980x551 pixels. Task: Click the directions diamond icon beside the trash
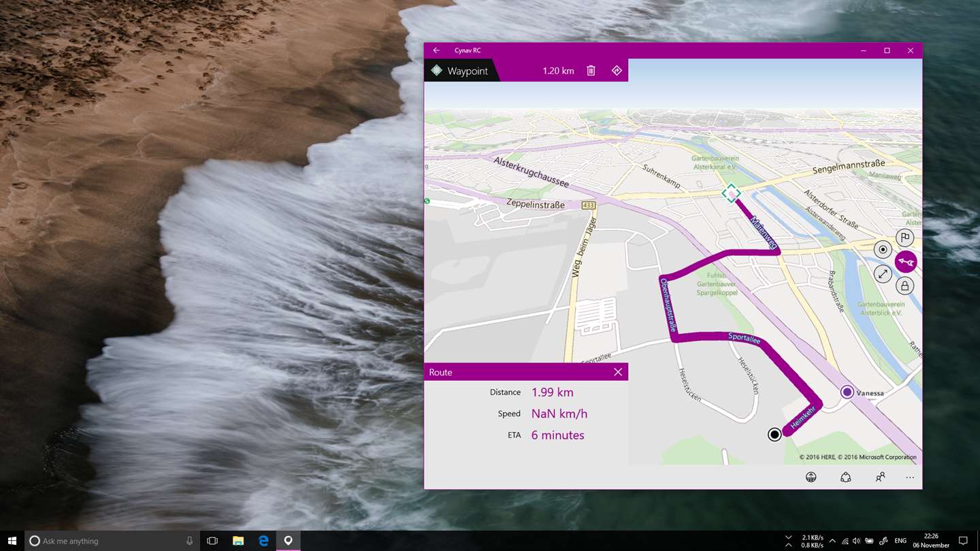point(617,71)
